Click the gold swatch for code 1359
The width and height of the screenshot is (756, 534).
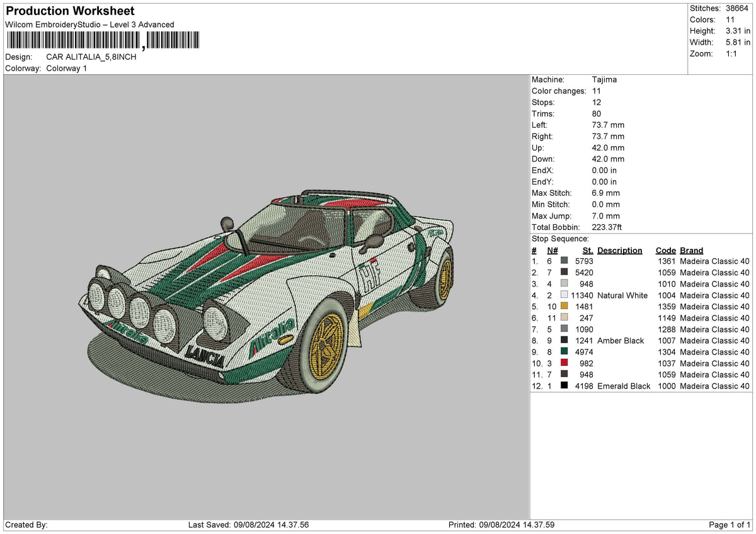point(564,306)
